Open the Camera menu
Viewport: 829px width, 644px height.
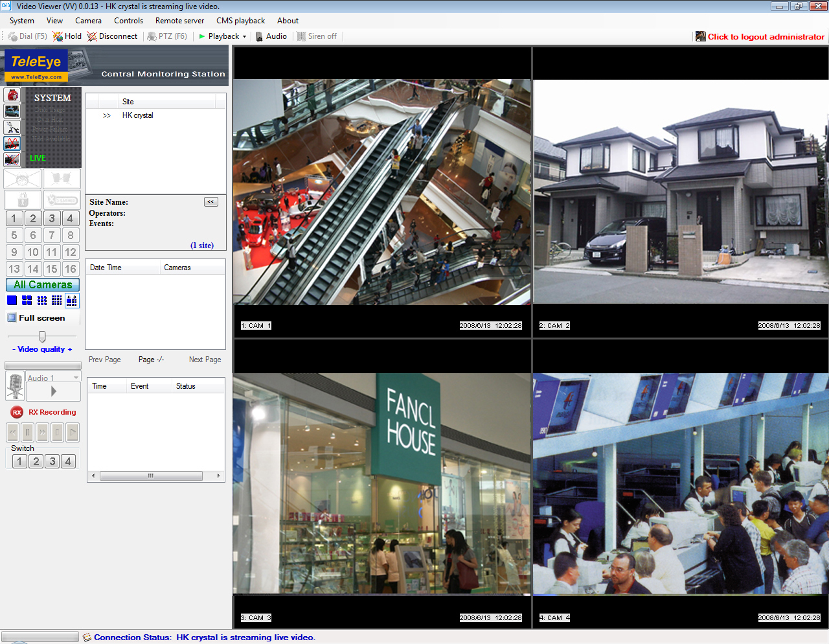(x=88, y=21)
